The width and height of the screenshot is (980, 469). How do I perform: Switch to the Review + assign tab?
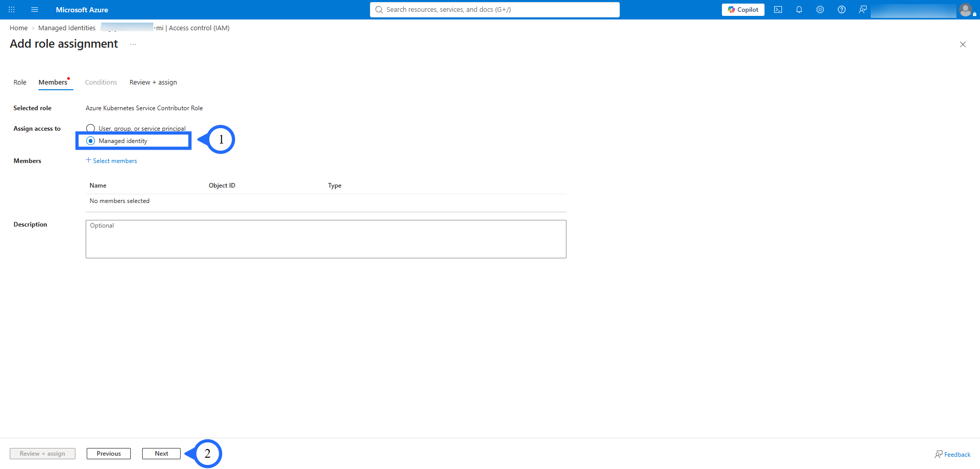pyautogui.click(x=153, y=83)
